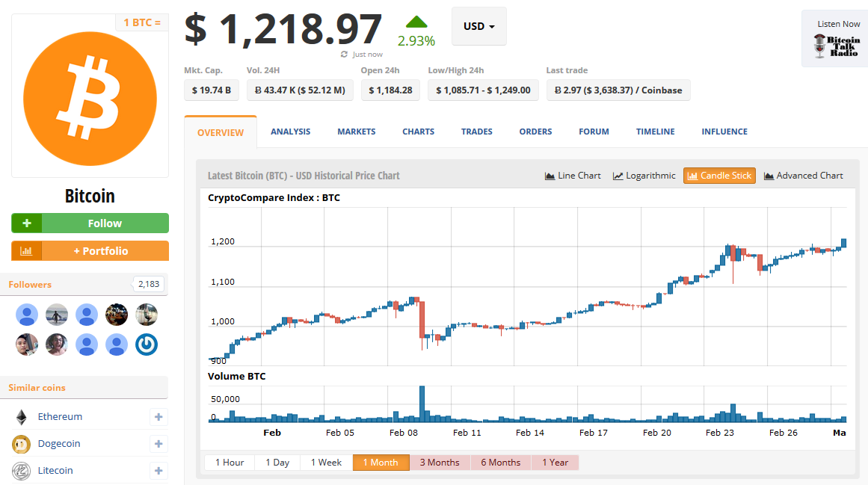868x485 pixels.
Task: Click the tall volume bar near Feb 08
Action: tap(422, 404)
